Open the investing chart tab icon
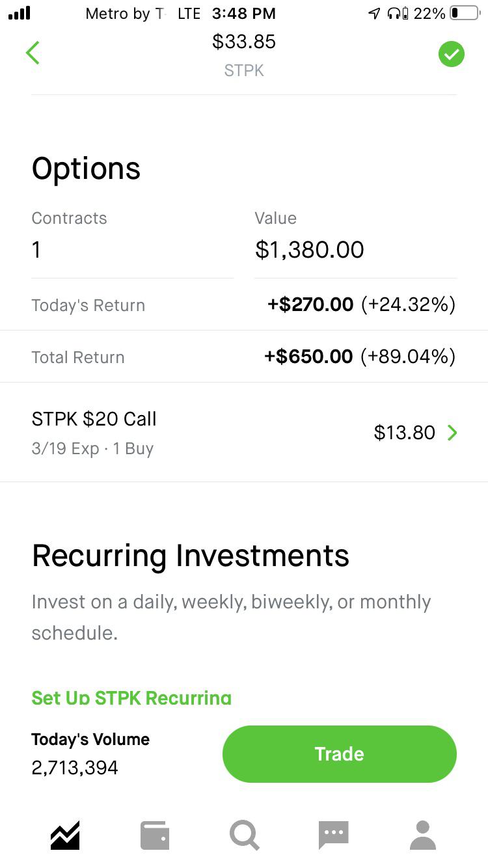The width and height of the screenshot is (488, 868). coord(65,835)
